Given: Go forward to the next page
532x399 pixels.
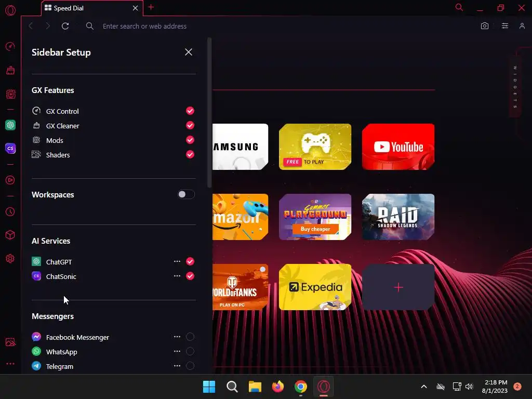Looking at the screenshot, I should pos(48,26).
